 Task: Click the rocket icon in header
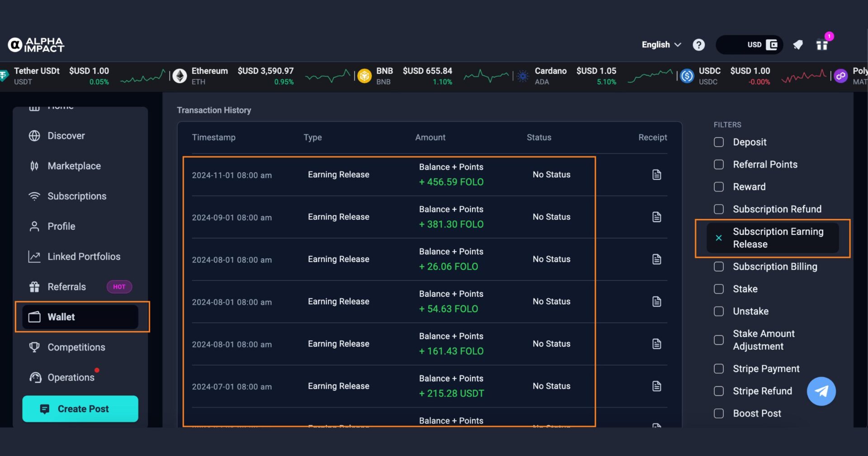798,45
